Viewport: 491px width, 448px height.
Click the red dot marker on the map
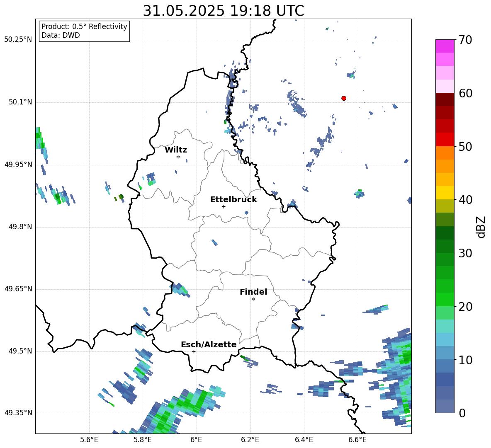344,98
